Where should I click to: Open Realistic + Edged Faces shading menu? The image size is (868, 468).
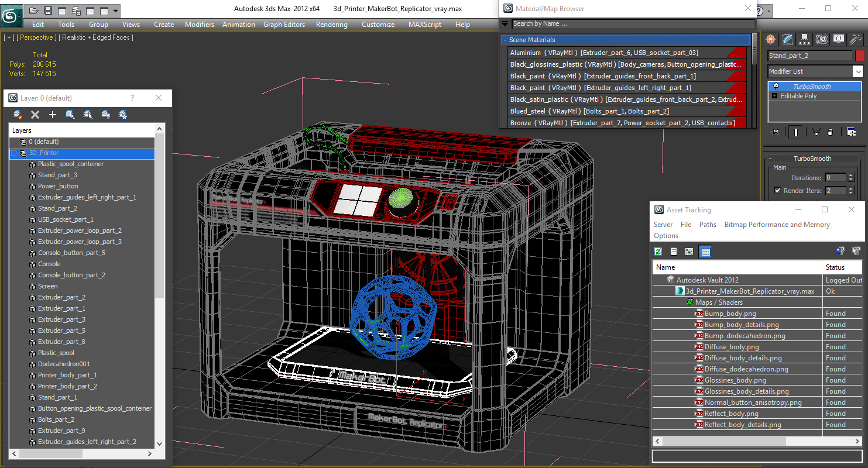(96, 37)
